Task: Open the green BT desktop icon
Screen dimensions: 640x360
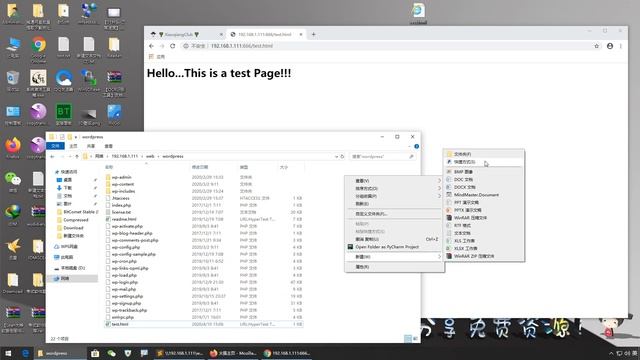Action: (63, 114)
